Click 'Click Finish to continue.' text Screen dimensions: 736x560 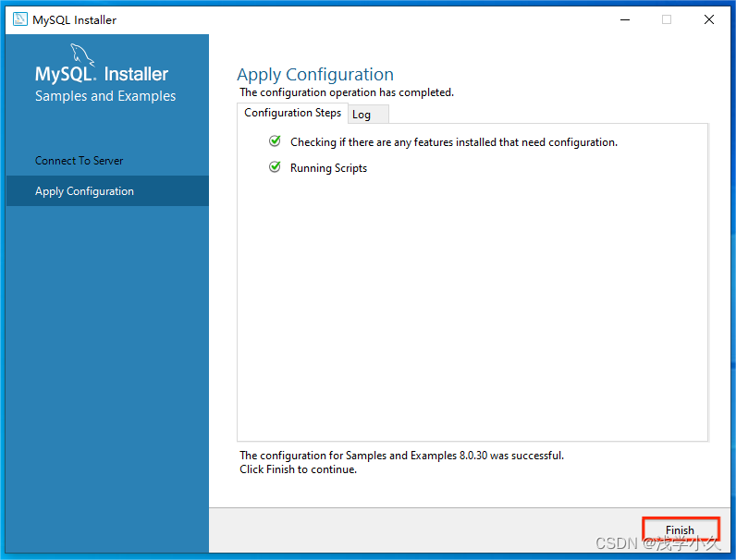298,469
